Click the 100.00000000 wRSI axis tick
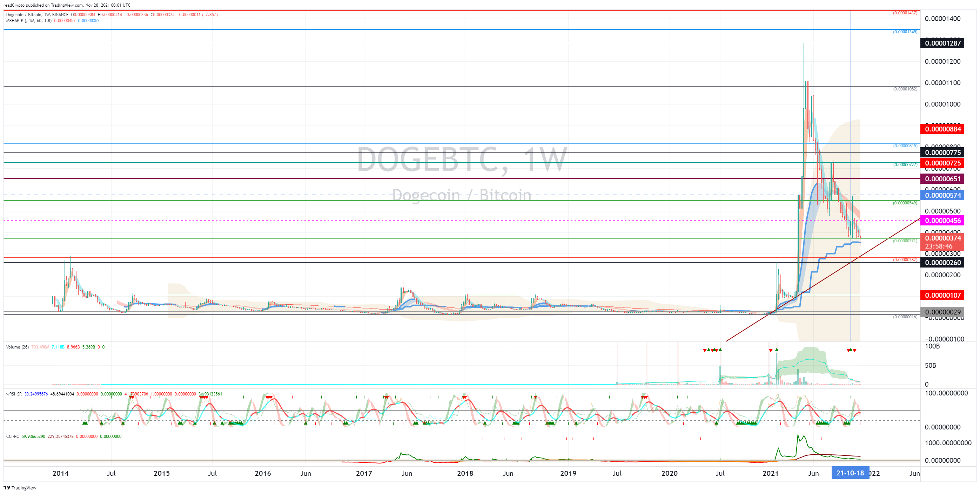980x494 pixels. click(946, 393)
